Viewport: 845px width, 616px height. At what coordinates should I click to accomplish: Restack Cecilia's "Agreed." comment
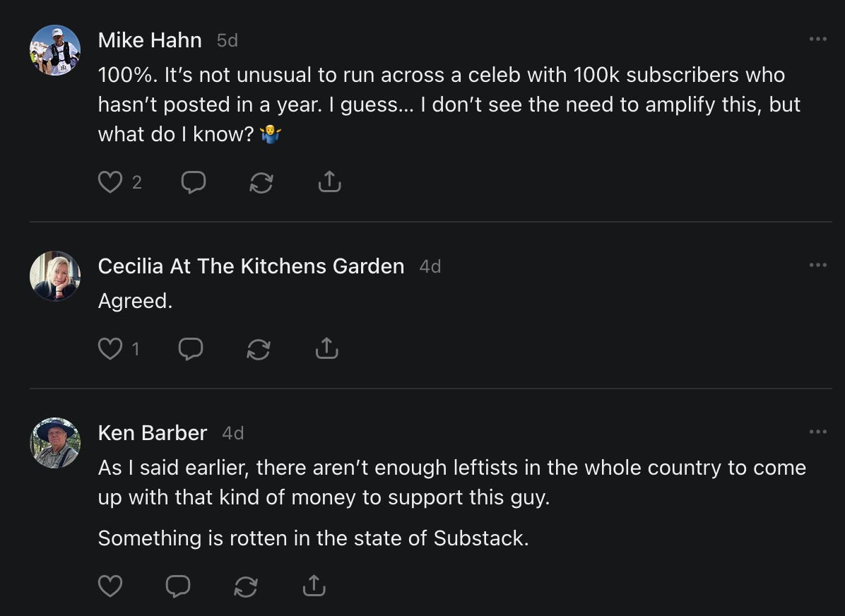259,349
